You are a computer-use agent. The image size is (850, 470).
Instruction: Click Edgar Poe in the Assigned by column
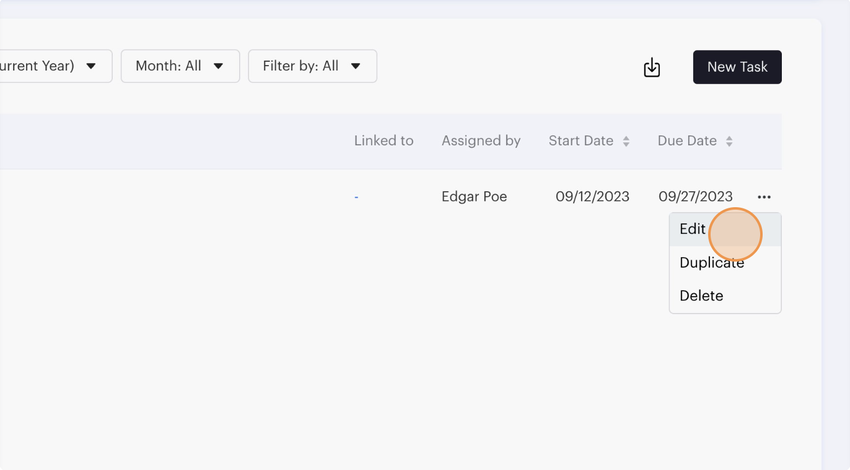pos(474,197)
